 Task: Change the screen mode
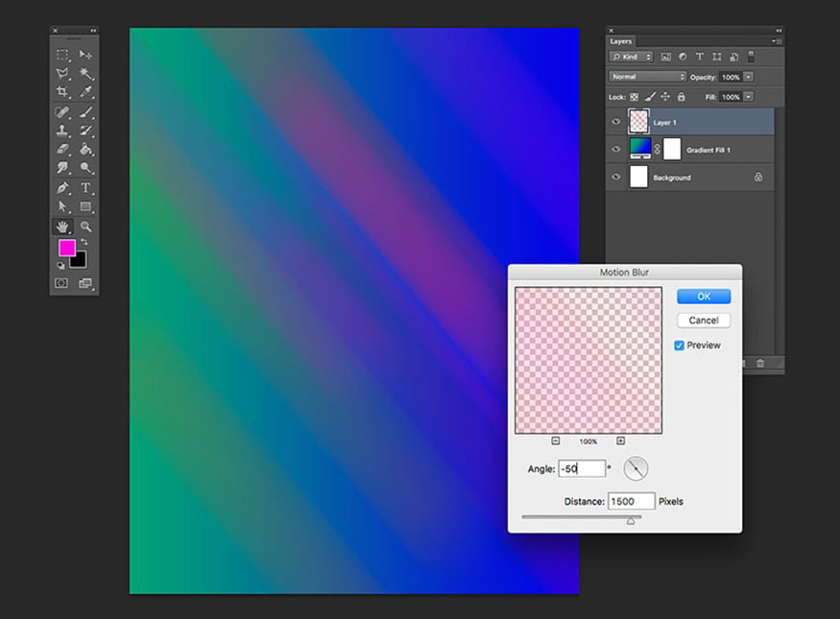coord(85,283)
